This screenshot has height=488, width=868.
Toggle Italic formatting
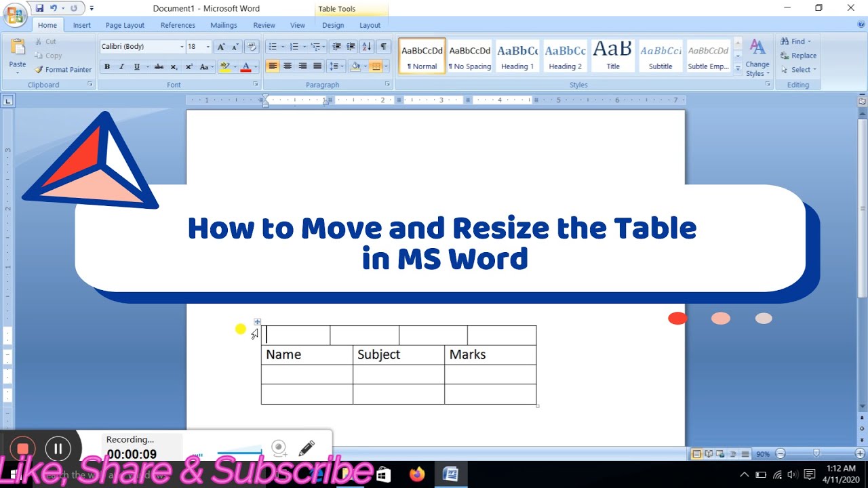pos(121,66)
